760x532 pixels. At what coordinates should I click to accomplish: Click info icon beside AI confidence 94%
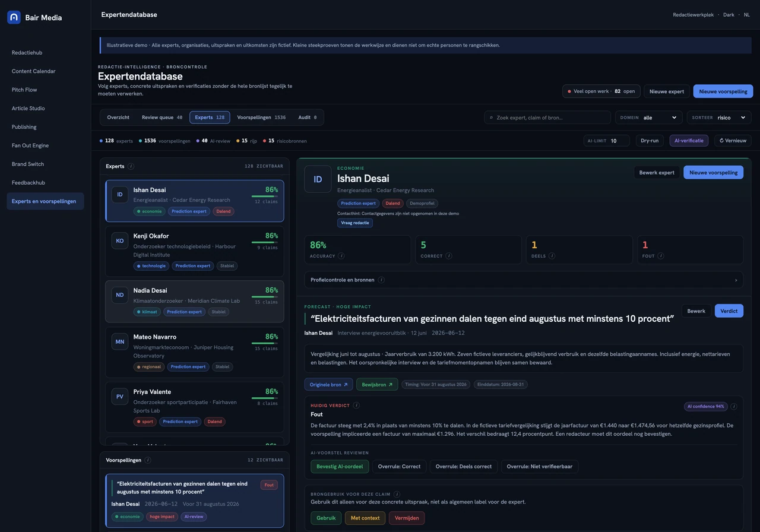(x=734, y=407)
